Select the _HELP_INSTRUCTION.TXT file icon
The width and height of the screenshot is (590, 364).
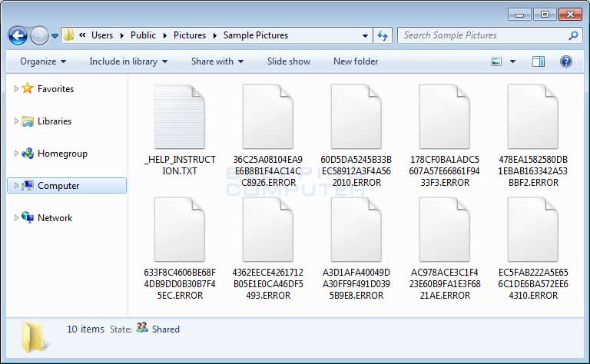180,117
